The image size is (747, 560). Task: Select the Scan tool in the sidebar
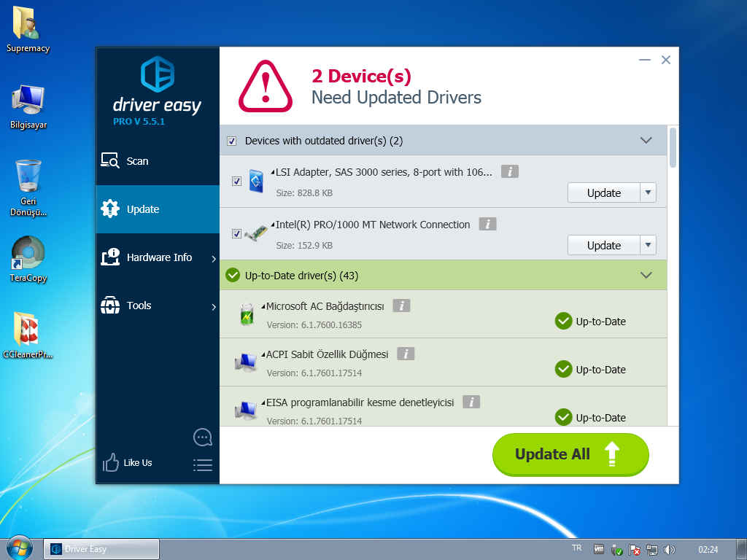click(136, 161)
